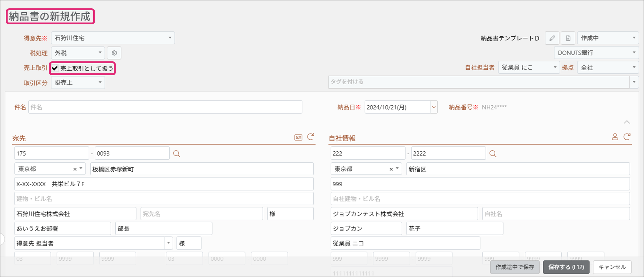
Task: Search company address by postal code 222-2222
Action: 493,154
